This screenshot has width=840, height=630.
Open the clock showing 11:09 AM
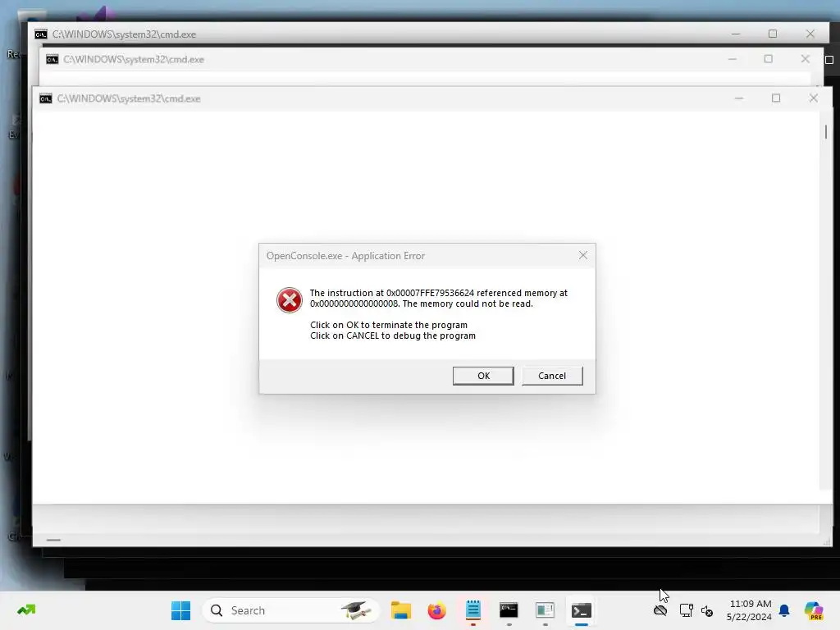(x=749, y=610)
